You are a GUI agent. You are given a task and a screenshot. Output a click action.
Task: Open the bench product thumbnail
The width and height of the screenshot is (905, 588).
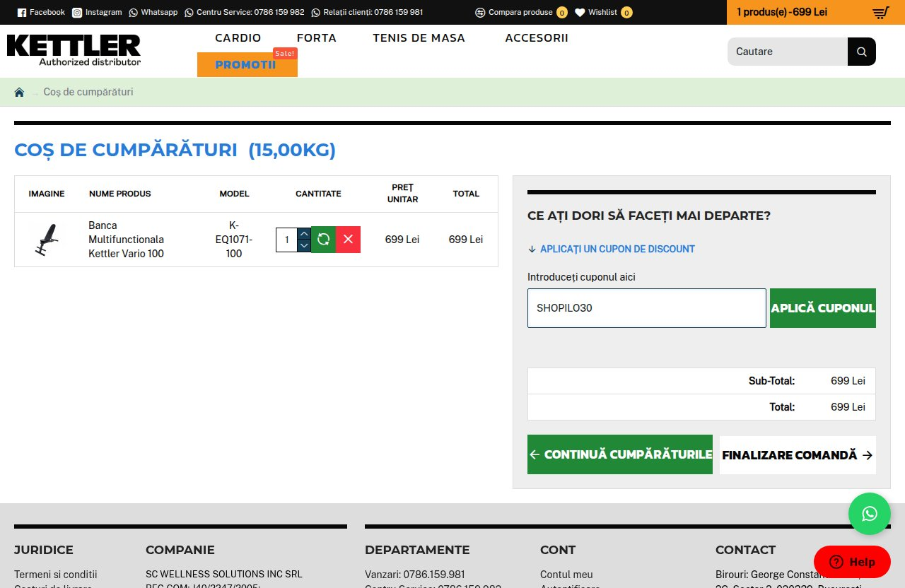click(x=46, y=240)
